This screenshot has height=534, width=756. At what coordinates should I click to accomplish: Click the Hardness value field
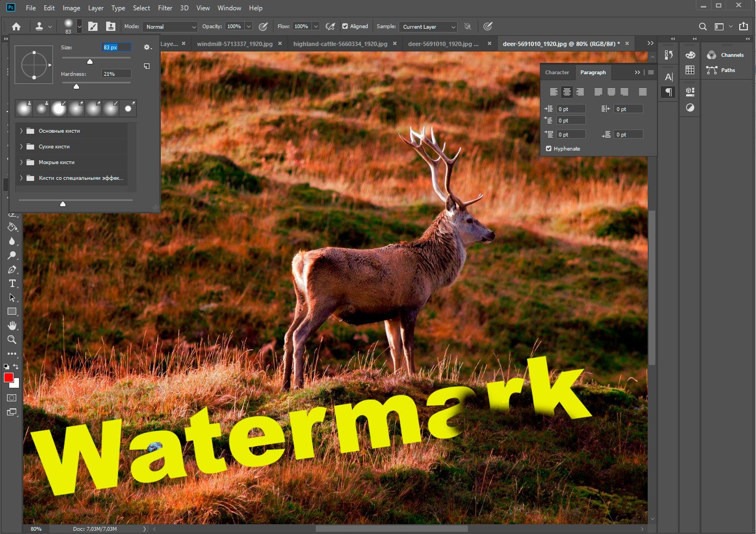point(116,74)
